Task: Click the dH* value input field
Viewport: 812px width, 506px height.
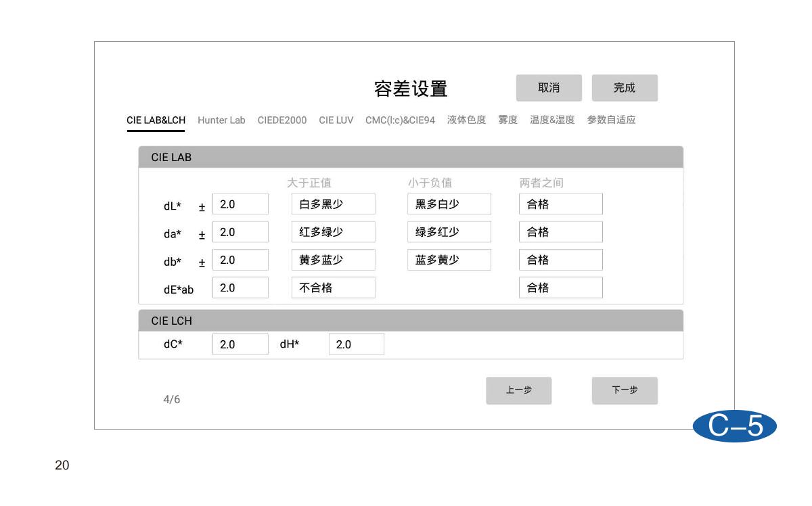Action: click(x=356, y=344)
